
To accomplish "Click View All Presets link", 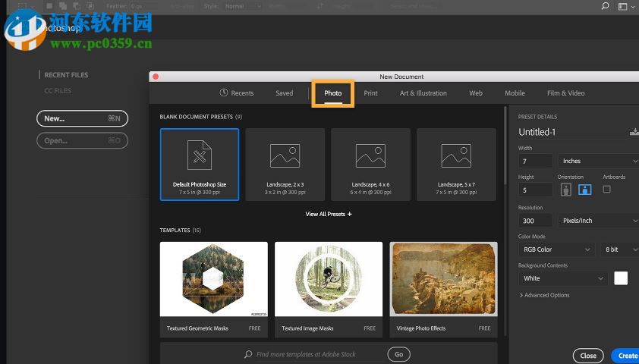I will coord(328,214).
